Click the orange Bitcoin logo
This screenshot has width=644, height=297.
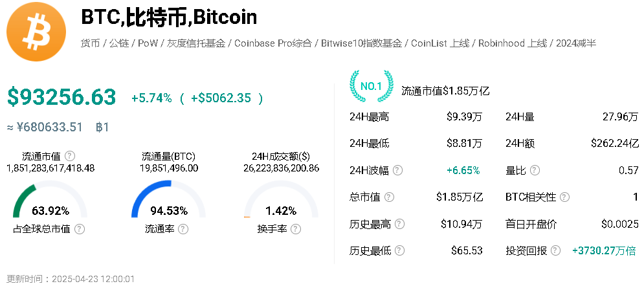point(38,31)
